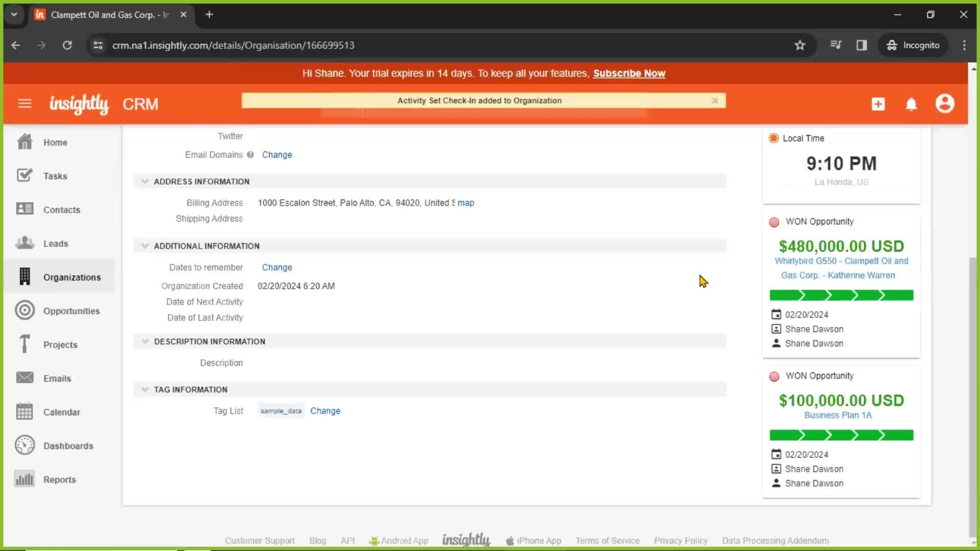Expand the Address Information section

(145, 181)
